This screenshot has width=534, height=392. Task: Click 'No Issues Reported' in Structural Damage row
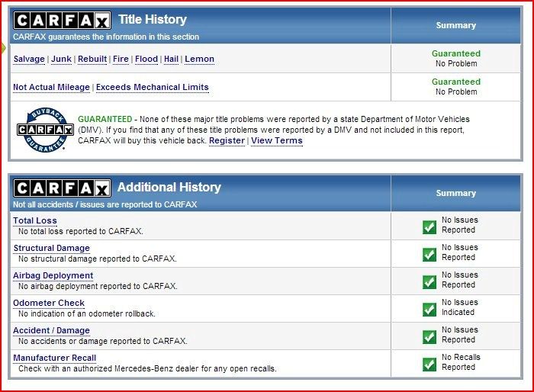[460, 252]
